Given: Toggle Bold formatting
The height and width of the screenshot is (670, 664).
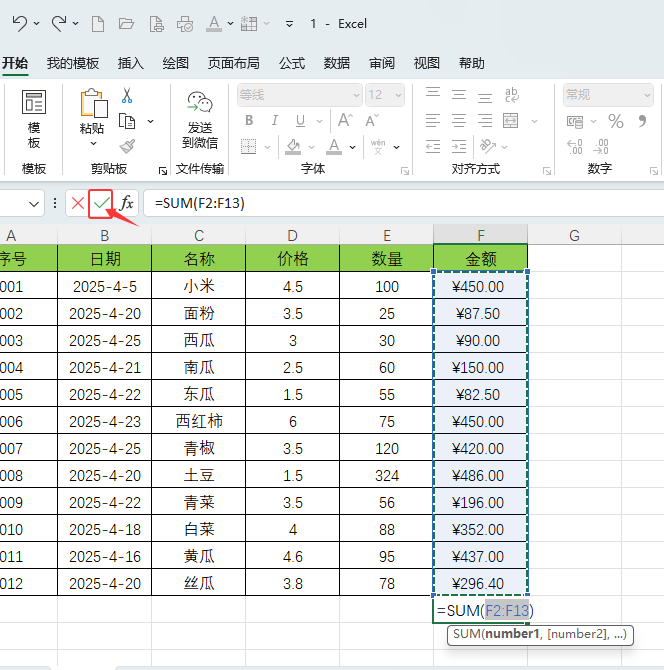Looking at the screenshot, I should click(248, 121).
